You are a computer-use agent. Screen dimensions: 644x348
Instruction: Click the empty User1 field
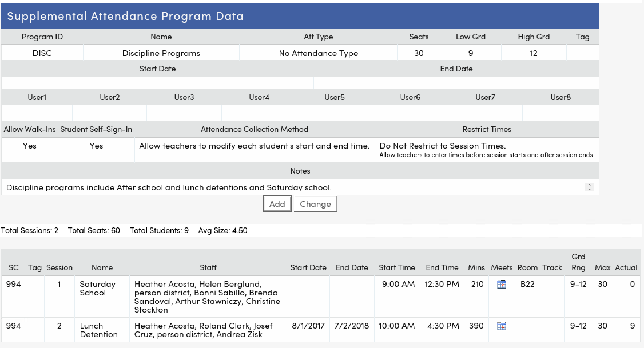(x=37, y=113)
